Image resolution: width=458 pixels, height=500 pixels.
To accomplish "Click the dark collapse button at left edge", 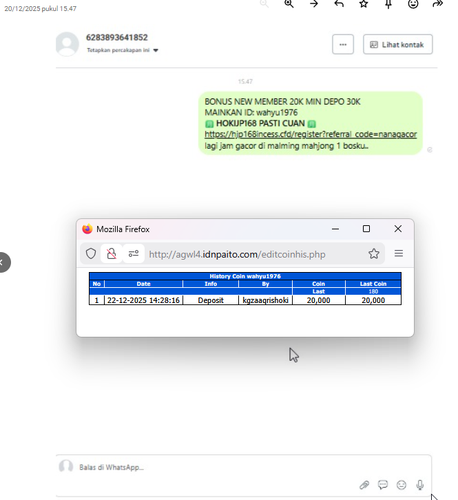I will coord(3,263).
